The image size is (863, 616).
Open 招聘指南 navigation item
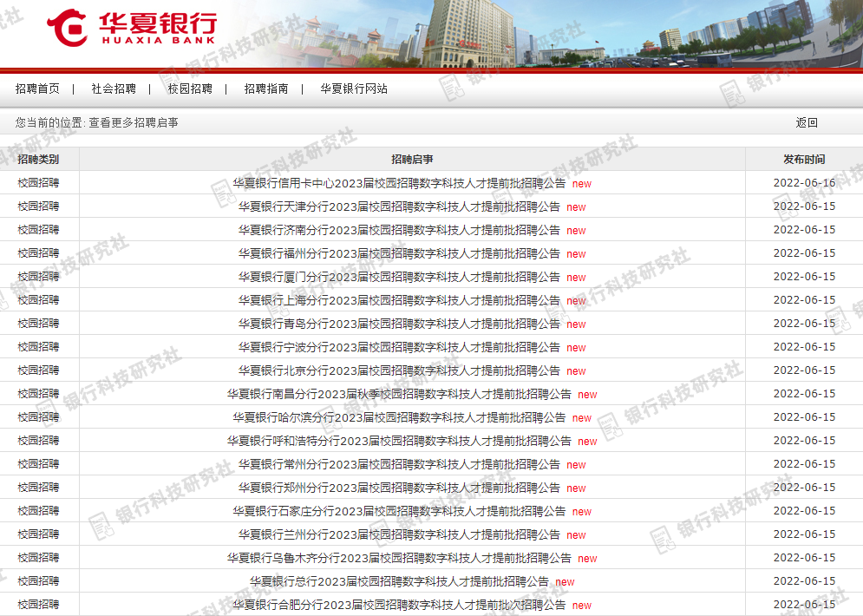click(x=266, y=88)
